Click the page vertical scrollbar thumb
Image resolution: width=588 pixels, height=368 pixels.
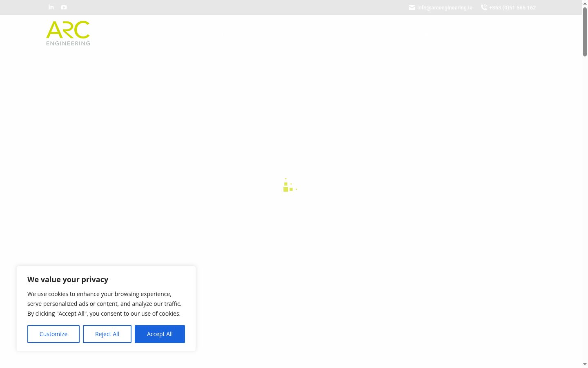point(585,31)
